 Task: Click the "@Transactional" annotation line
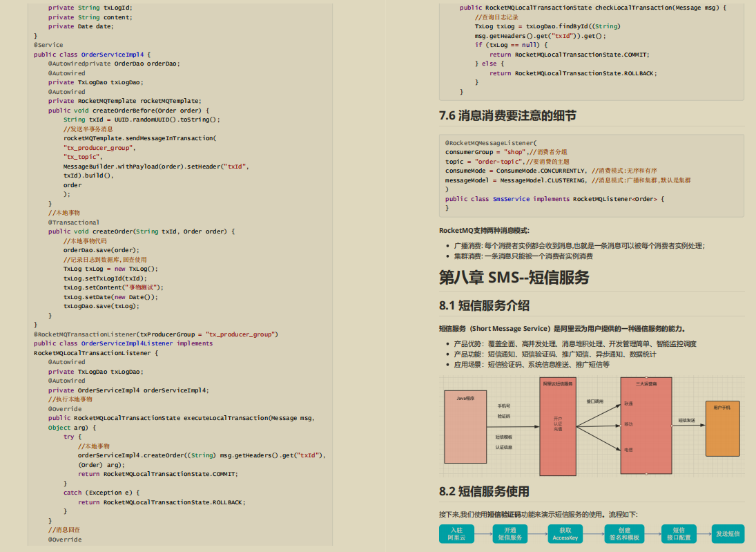click(x=74, y=222)
